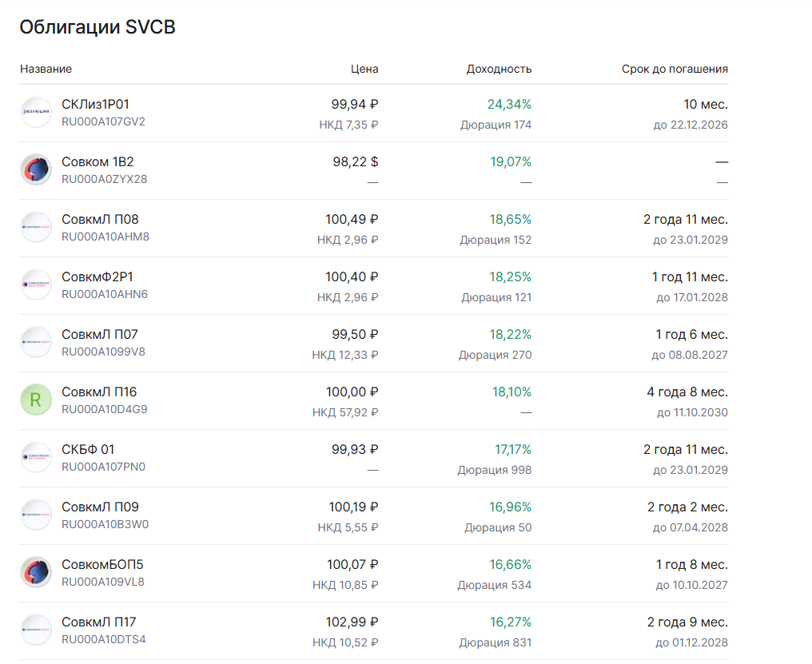Screen dimensions: 812x664
Task: Click the yield 24,34%
Action: [x=509, y=104]
